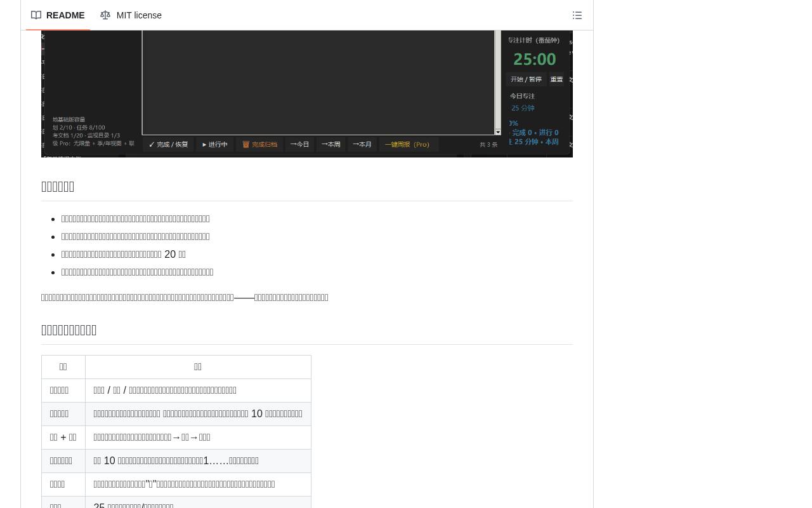Click the scrollbar down arrow in the screenshot list
Screen dimensions: 812x508
[498, 131]
